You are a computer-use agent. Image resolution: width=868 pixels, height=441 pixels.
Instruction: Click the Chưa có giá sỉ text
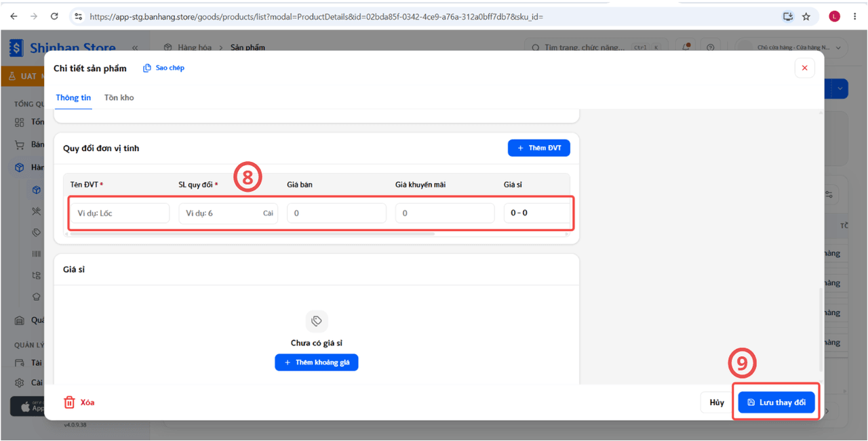(x=317, y=343)
